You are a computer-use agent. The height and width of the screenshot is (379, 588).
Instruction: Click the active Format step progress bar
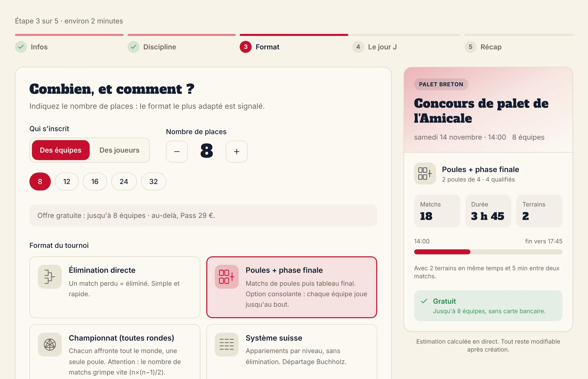[294, 35]
